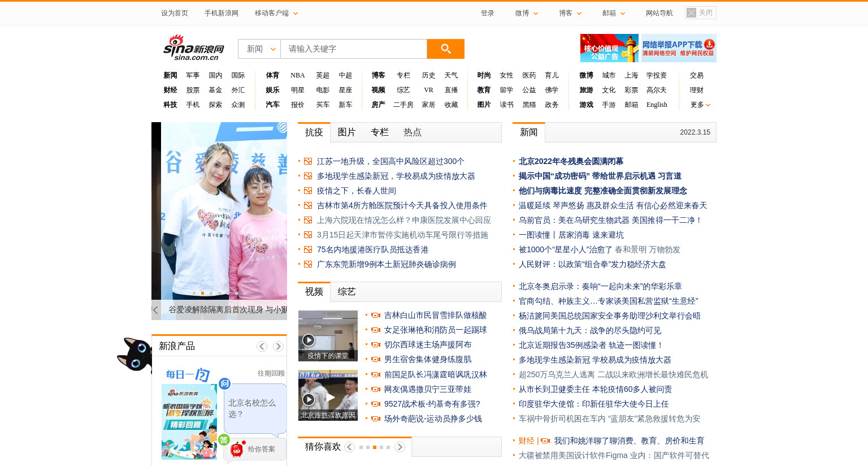Click the orange search magnifier button
This screenshot has height=466, width=868.
click(x=445, y=49)
